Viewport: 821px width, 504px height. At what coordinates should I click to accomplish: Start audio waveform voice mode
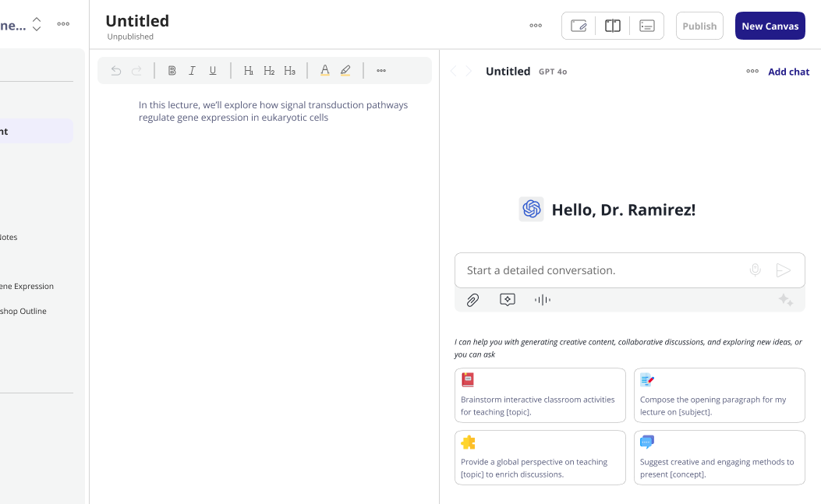point(543,300)
